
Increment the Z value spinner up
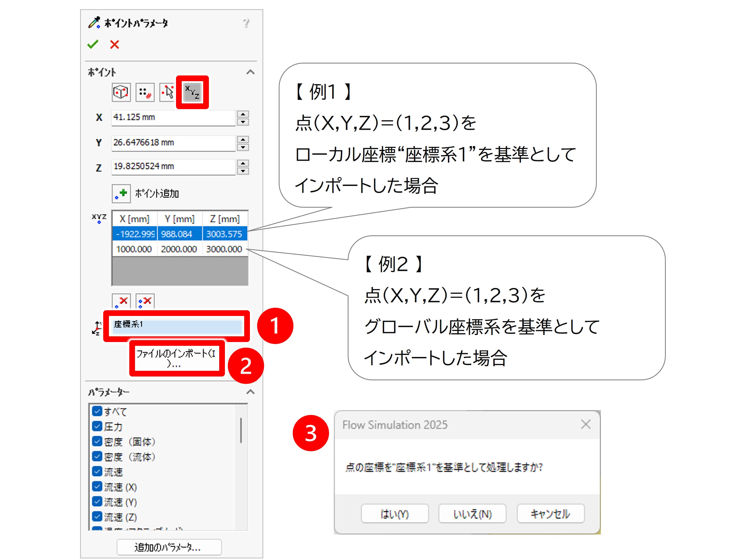tap(243, 163)
